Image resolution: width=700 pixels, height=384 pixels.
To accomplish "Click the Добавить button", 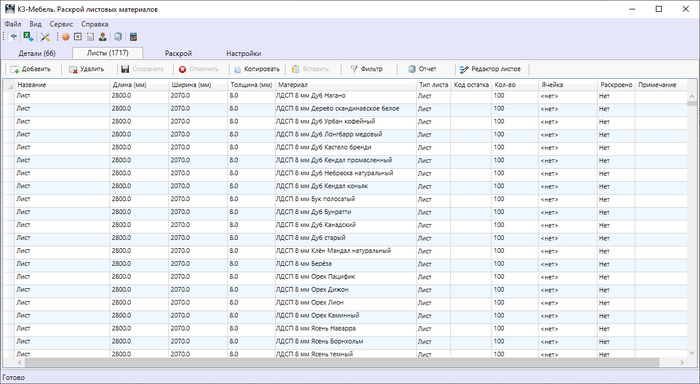I will [x=31, y=69].
